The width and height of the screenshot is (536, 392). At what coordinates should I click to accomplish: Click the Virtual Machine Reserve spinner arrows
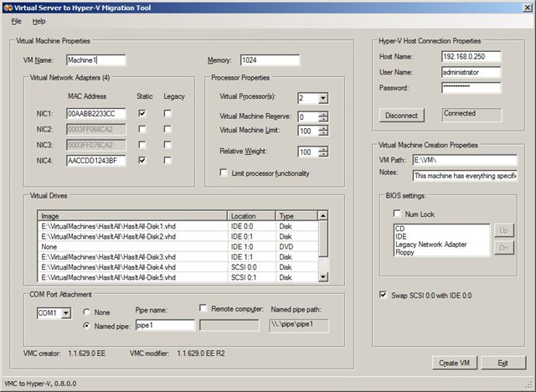pyautogui.click(x=323, y=116)
